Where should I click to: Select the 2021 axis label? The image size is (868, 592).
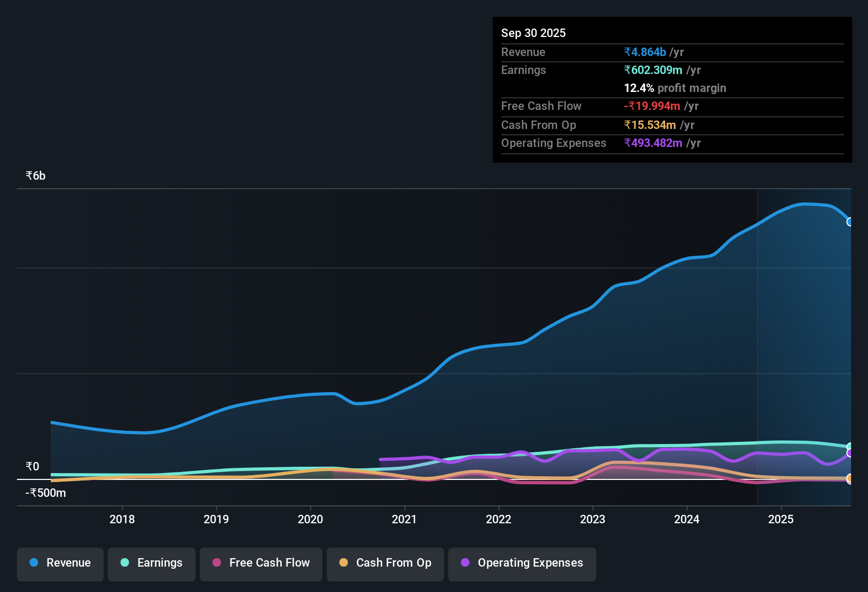click(404, 520)
